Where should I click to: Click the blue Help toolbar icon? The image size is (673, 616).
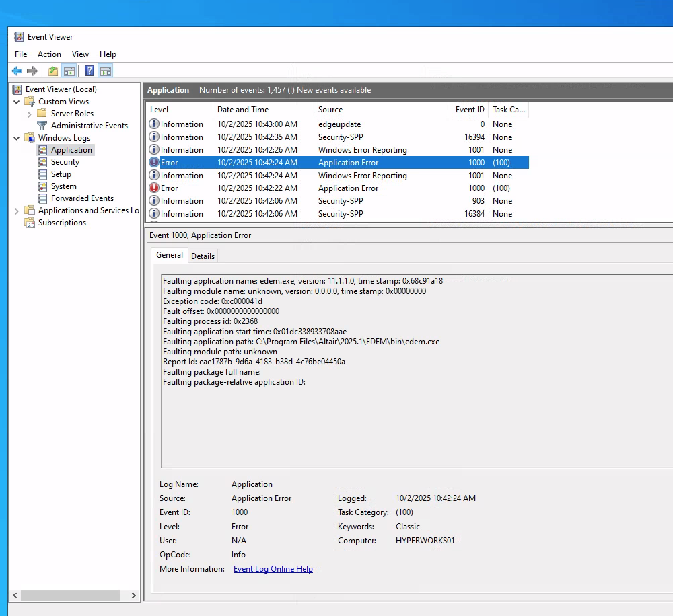coord(89,71)
